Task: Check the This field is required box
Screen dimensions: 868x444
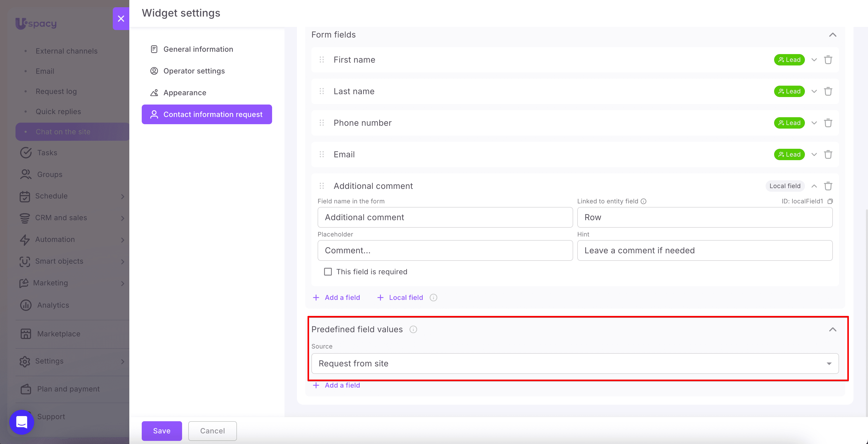Action: [x=328, y=272]
